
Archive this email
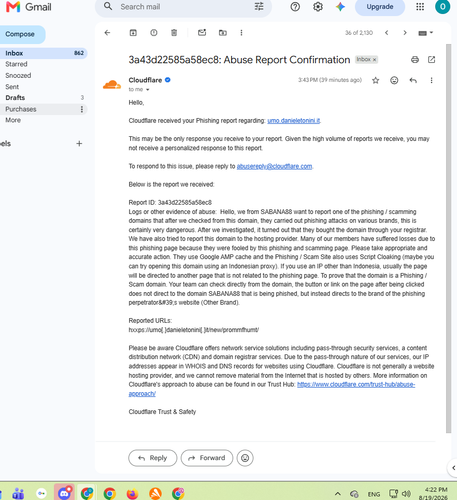click(x=133, y=33)
